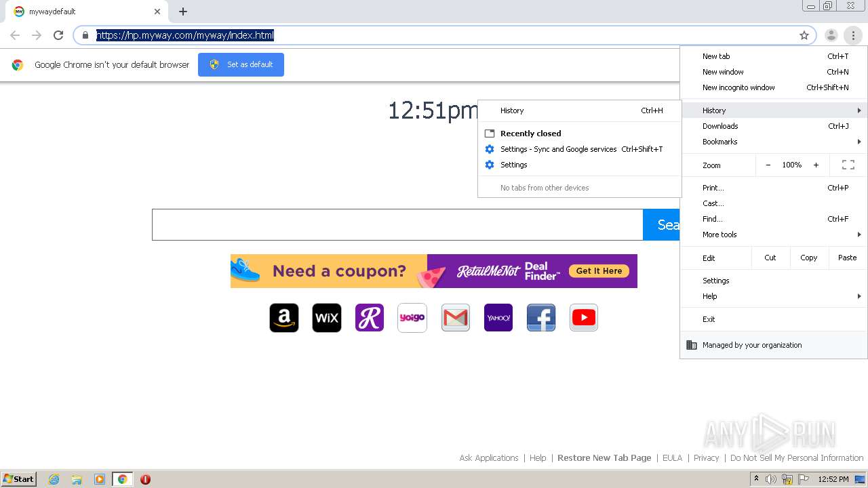The image size is (868, 488).
Task: Open Downloads from the Chrome menu
Action: click(774, 126)
